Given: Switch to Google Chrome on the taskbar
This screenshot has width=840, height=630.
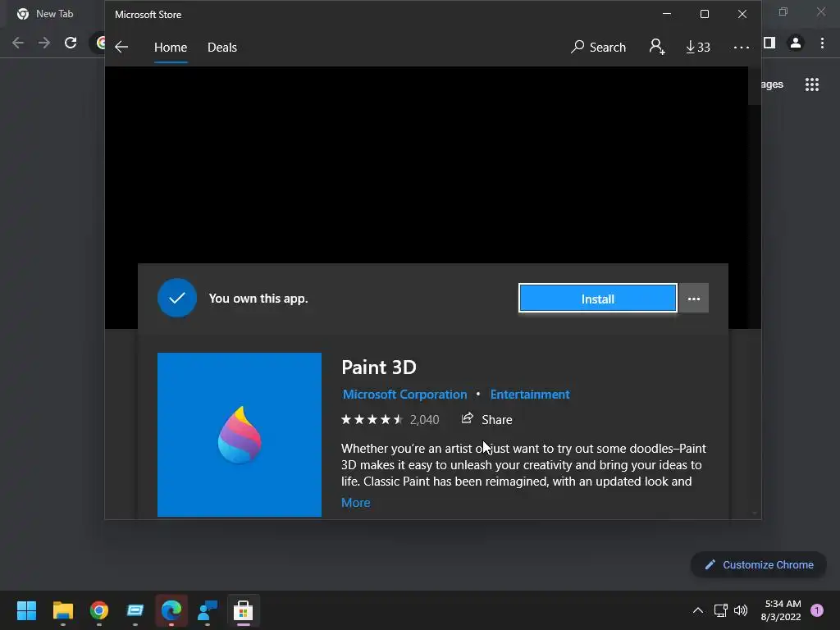Looking at the screenshot, I should [x=99, y=610].
